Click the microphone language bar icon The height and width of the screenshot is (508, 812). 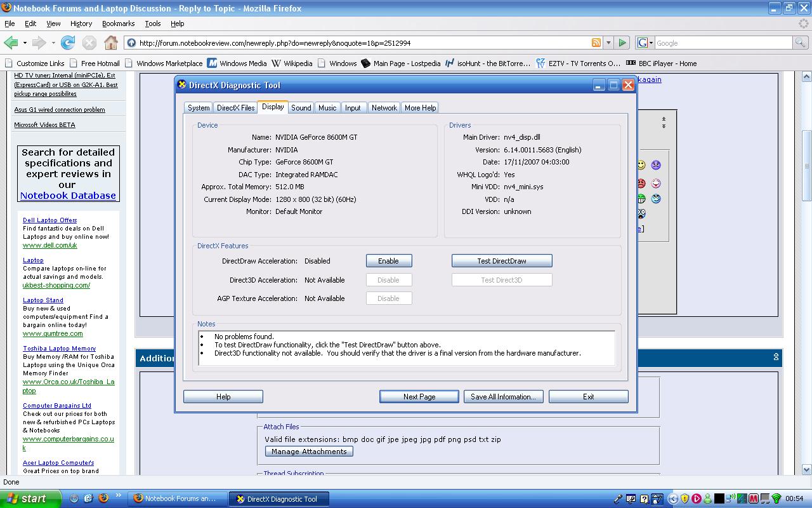pos(619,499)
